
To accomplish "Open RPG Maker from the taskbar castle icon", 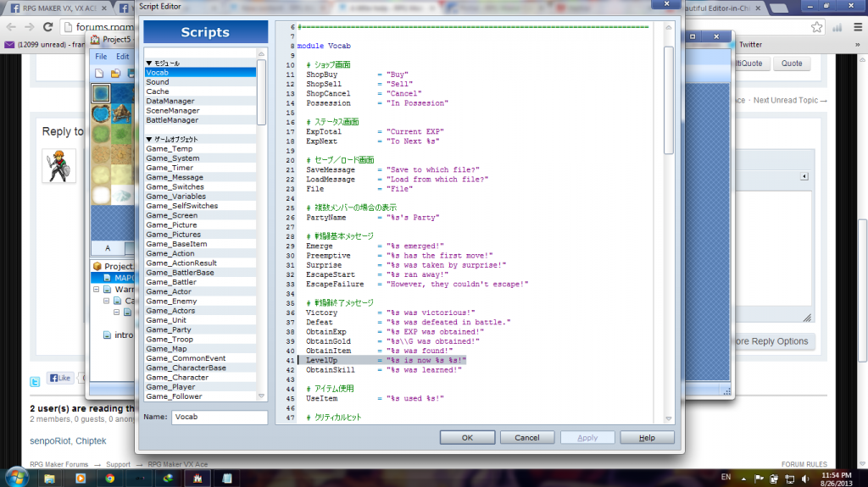I will coord(198,478).
